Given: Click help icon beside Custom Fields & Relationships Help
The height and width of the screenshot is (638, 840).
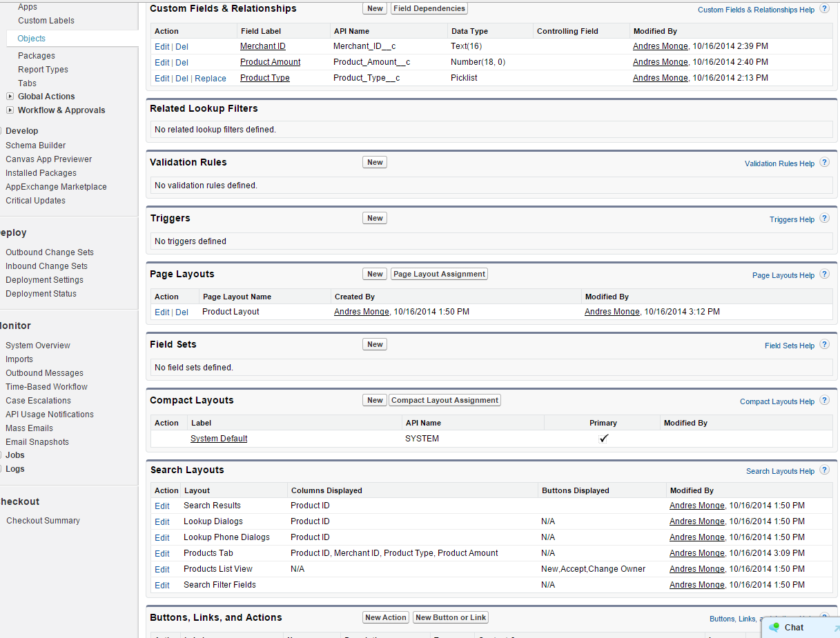Looking at the screenshot, I should pos(824,9).
